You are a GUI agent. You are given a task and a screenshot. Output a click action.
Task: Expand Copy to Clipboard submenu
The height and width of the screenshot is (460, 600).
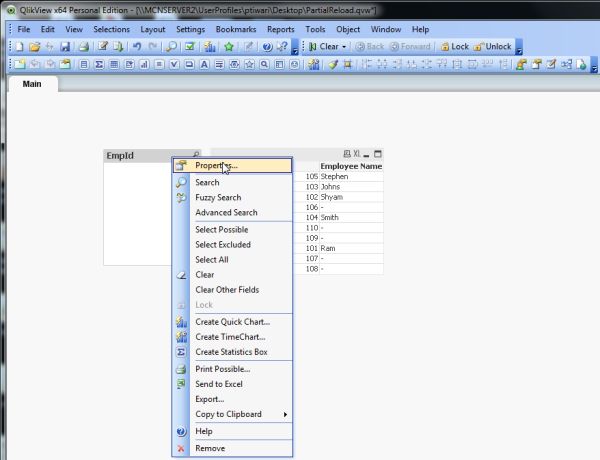[x=285, y=414]
